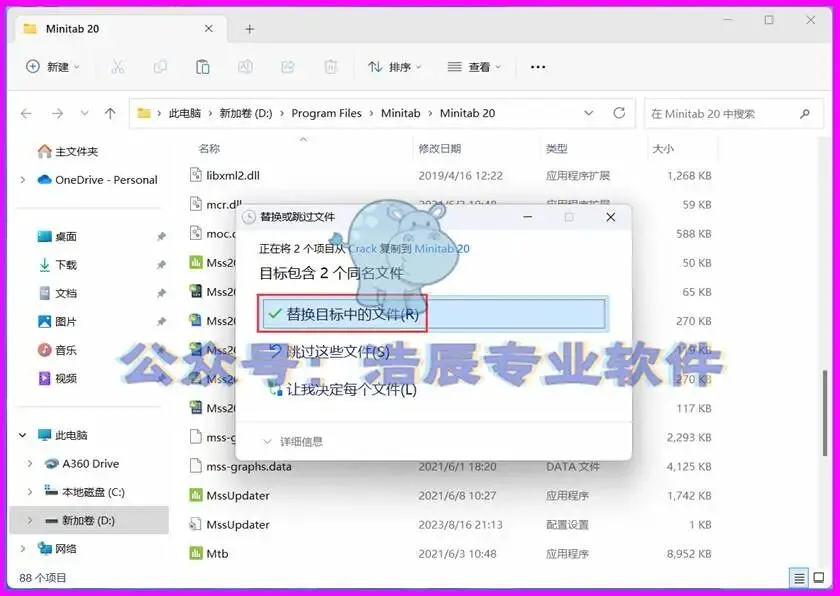
Task: Open the 查看 view dropdown
Action: 474,67
